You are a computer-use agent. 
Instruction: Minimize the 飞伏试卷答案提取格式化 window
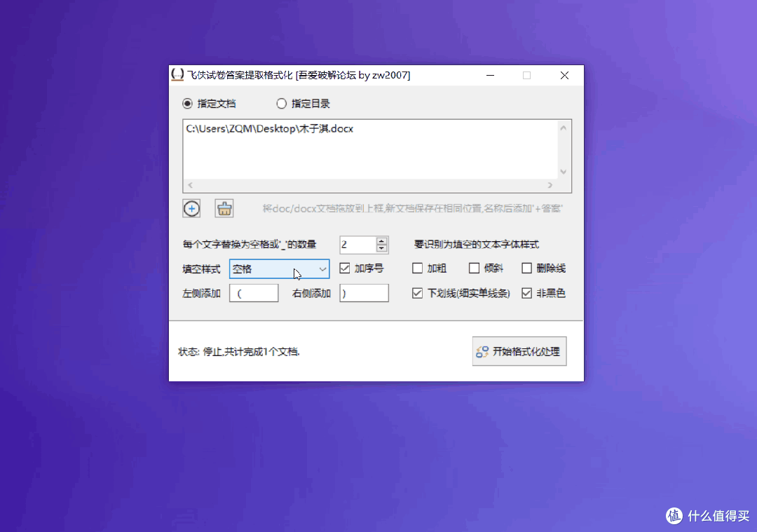[491, 75]
